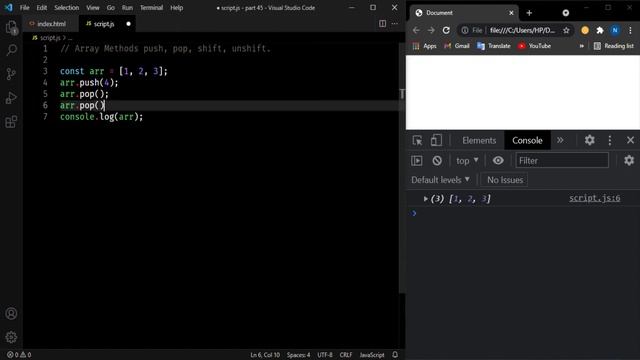Show the console sidebar
640x360 pixels.
[x=417, y=160]
